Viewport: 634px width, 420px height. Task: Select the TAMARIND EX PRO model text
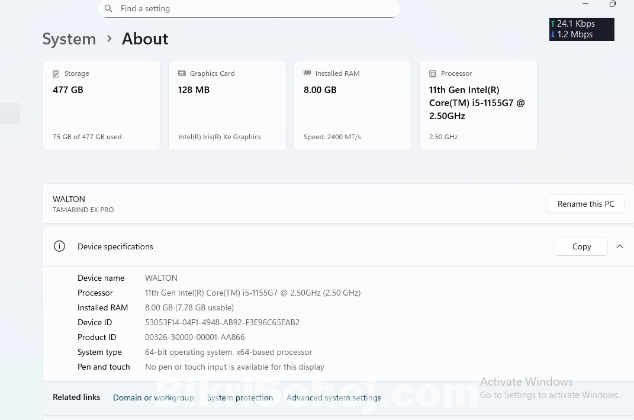(83, 209)
